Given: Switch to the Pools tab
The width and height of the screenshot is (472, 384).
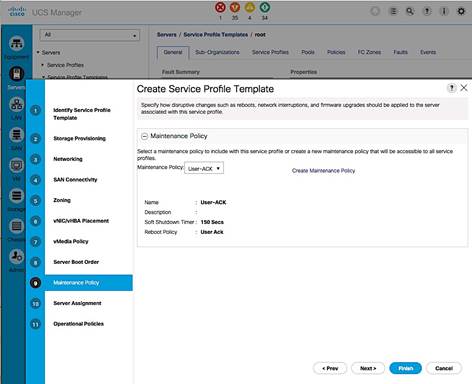Looking at the screenshot, I should pos(308,52).
